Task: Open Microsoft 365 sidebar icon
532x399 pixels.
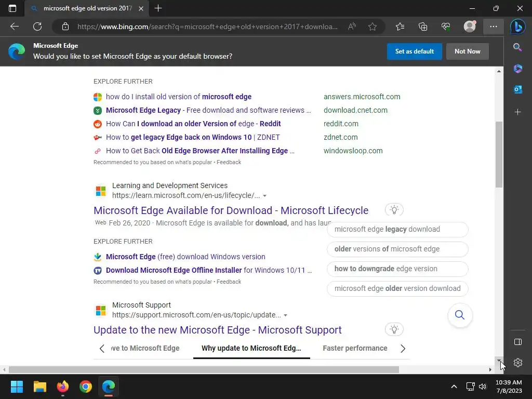Action: [518, 69]
